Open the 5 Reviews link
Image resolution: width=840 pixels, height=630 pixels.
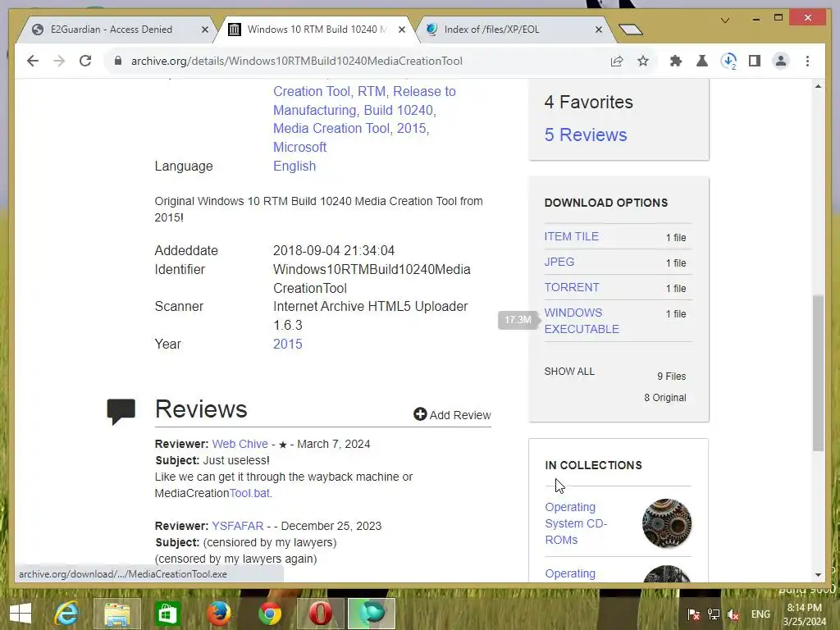click(x=586, y=135)
